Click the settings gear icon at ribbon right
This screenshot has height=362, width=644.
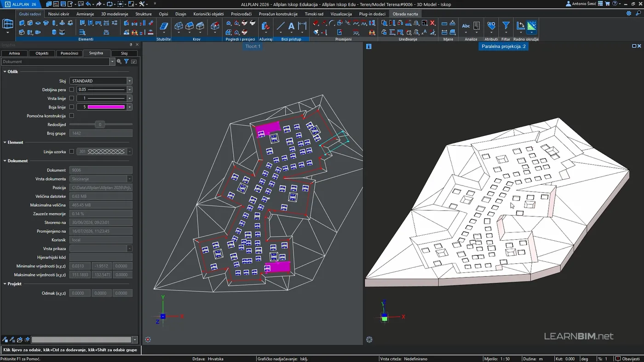(629, 14)
